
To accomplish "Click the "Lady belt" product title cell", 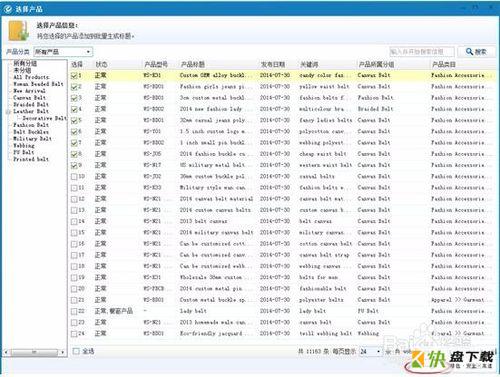I will (x=193, y=311).
